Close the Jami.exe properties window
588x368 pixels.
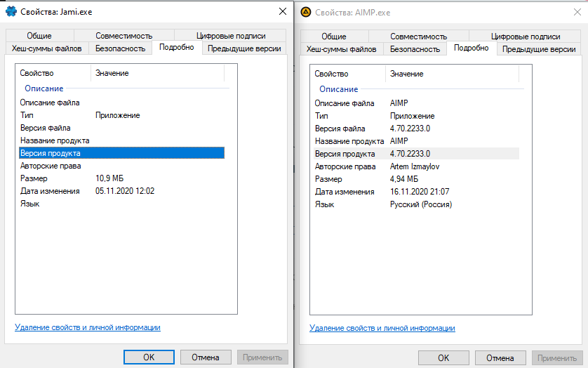283,12
